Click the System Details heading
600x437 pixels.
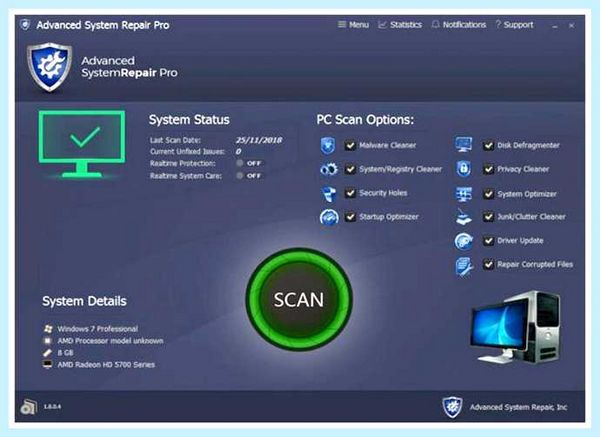[84, 301]
